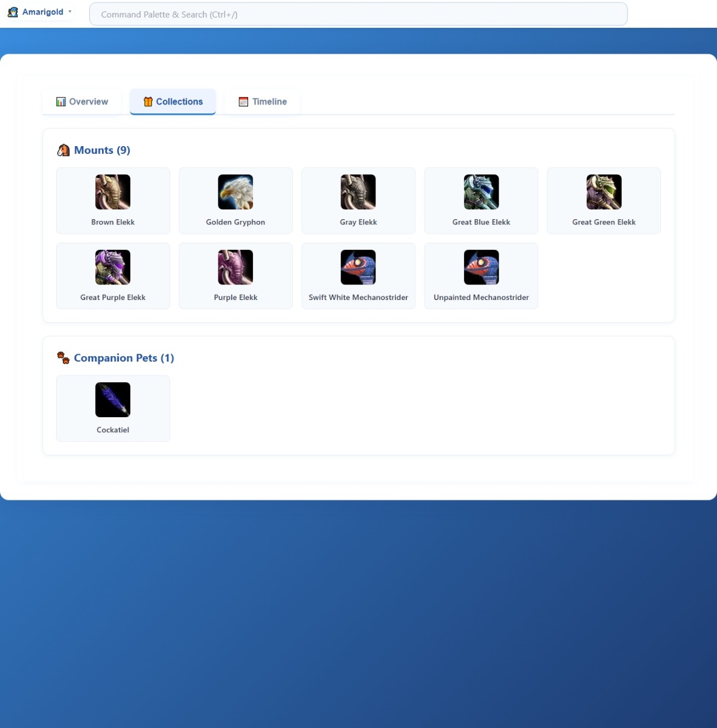Select the Swift White Mechanostrider icon
The width and height of the screenshot is (717, 728).
point(358,267)
